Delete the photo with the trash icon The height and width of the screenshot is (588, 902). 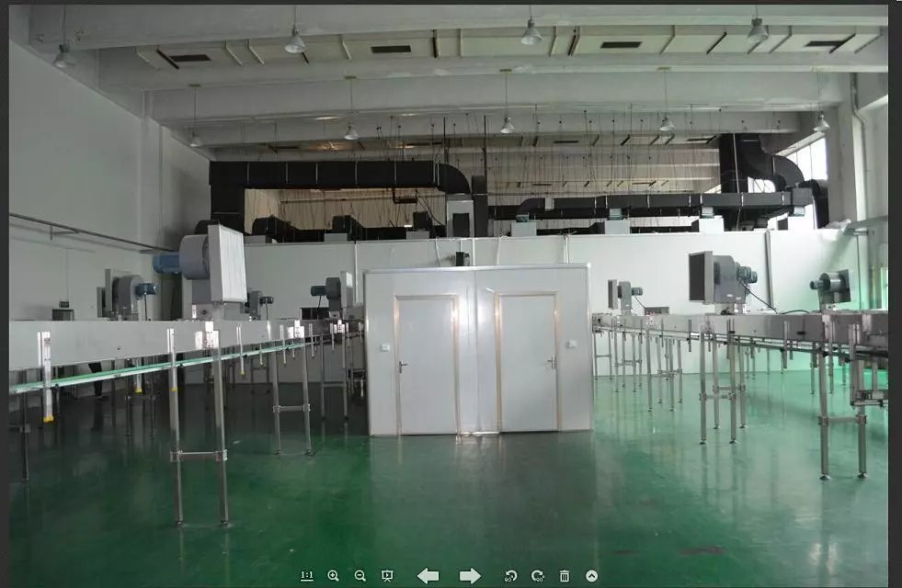tap(565, 576)
